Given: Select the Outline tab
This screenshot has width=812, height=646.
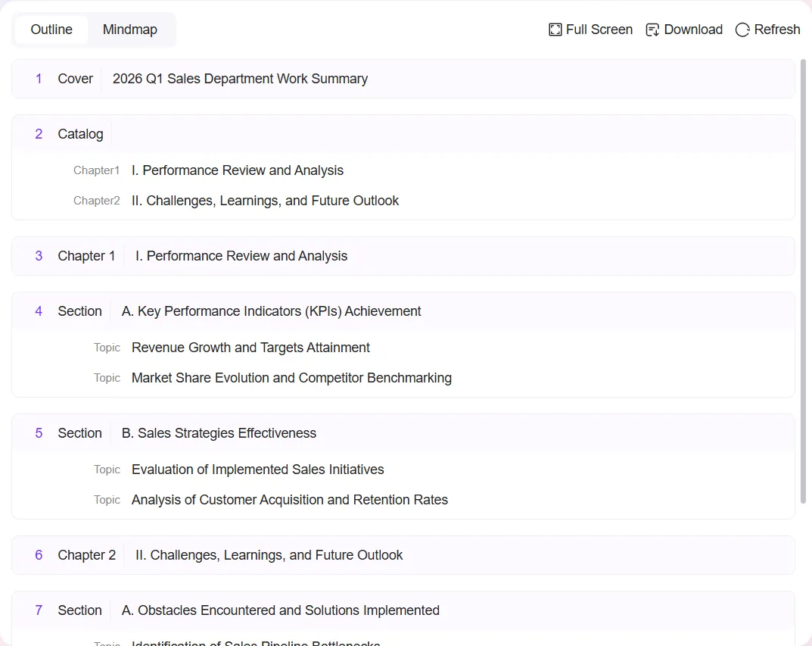Looking at the screenshot, I should point(51,30).
